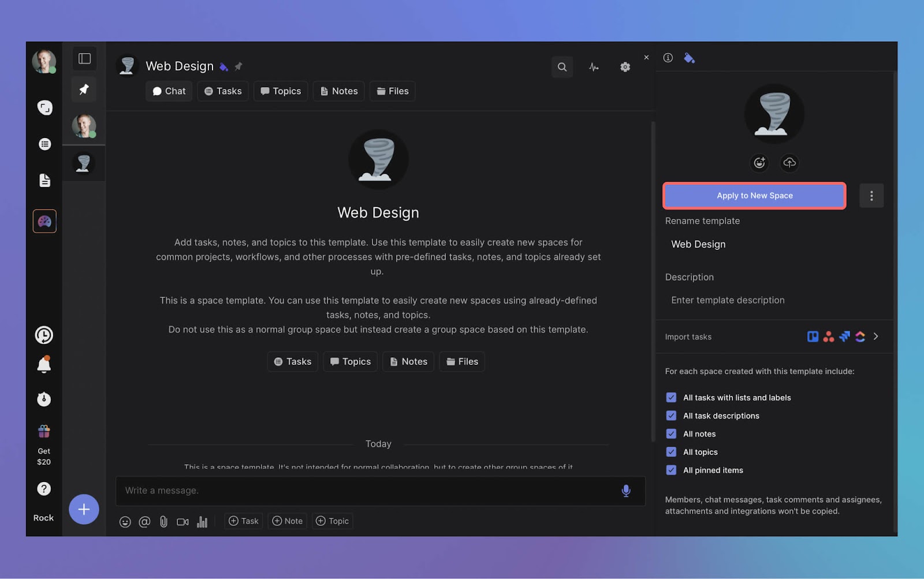Click the Web Design title in header
The height and width of the screenshot is (579, 924).
click(x=180, y=66)
